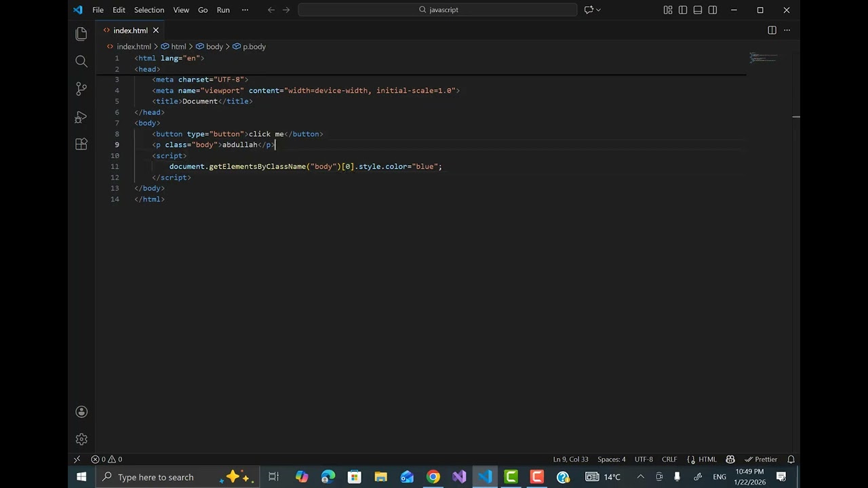Click the Copilot status icon in status bar
Screen dimensions: 868x488
click(730, 460)
